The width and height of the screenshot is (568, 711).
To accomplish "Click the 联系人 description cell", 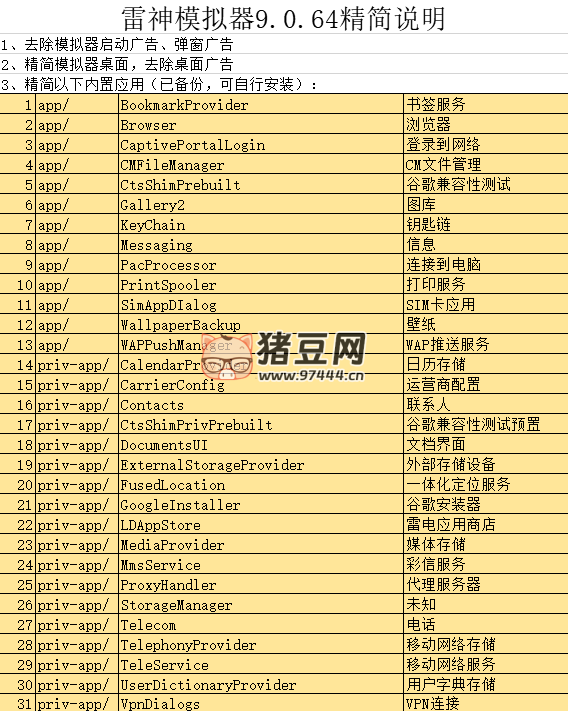I will (x=486, y=404).
